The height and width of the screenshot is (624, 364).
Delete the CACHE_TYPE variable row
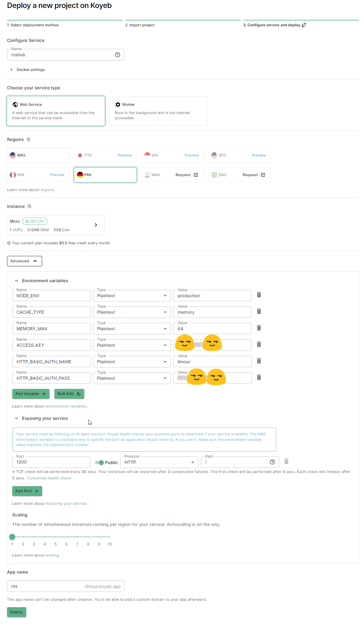pos(259,311)
